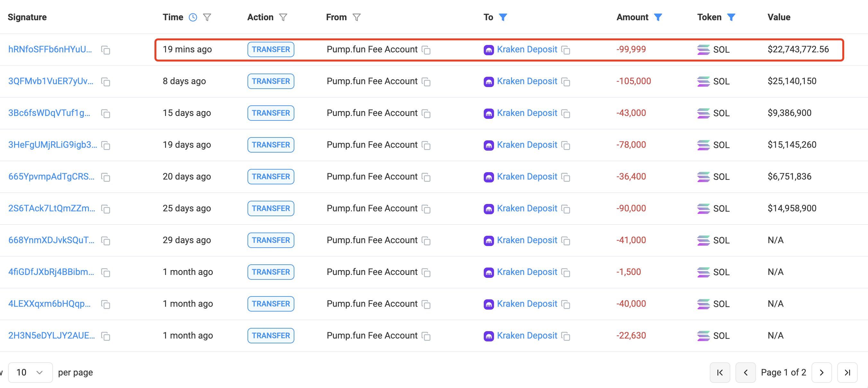
Task: Copy Pump.fun Fee Account address in first row
Action: pos(426,50)
